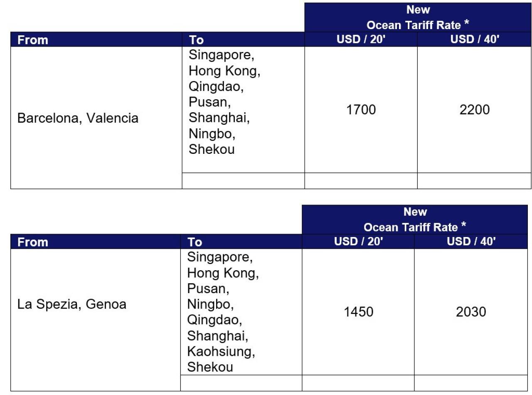The height and width of the screenshot is (395, 532).
Task: Click first table's USD / 40' header
Action: pyautogui.click(x=474, y=39)
